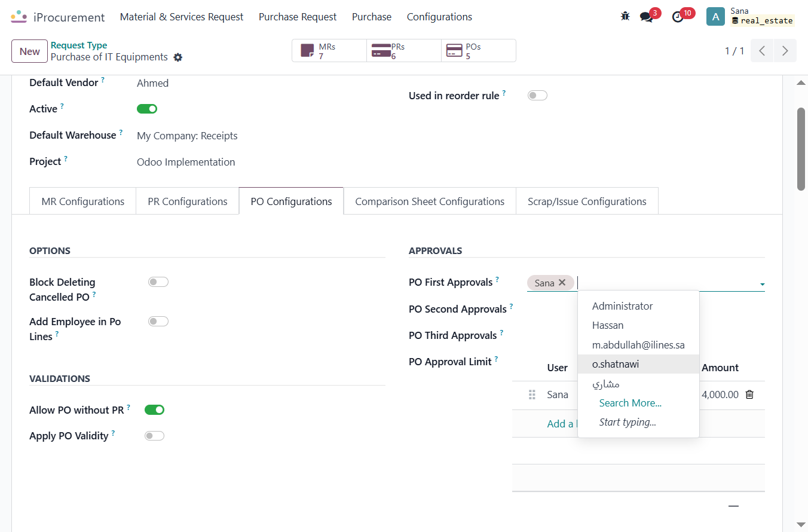Go to Request Type breadcrumb

point(79,45)
